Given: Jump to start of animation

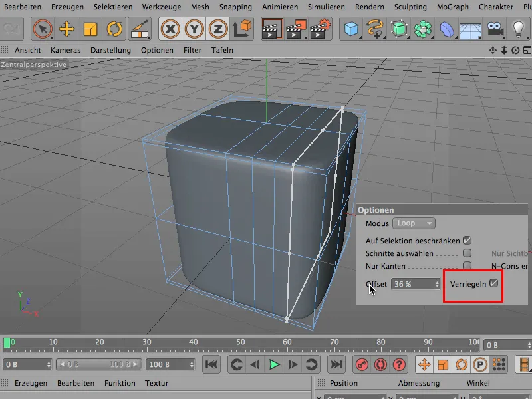Looking at the screenshot, I should 211,364.
